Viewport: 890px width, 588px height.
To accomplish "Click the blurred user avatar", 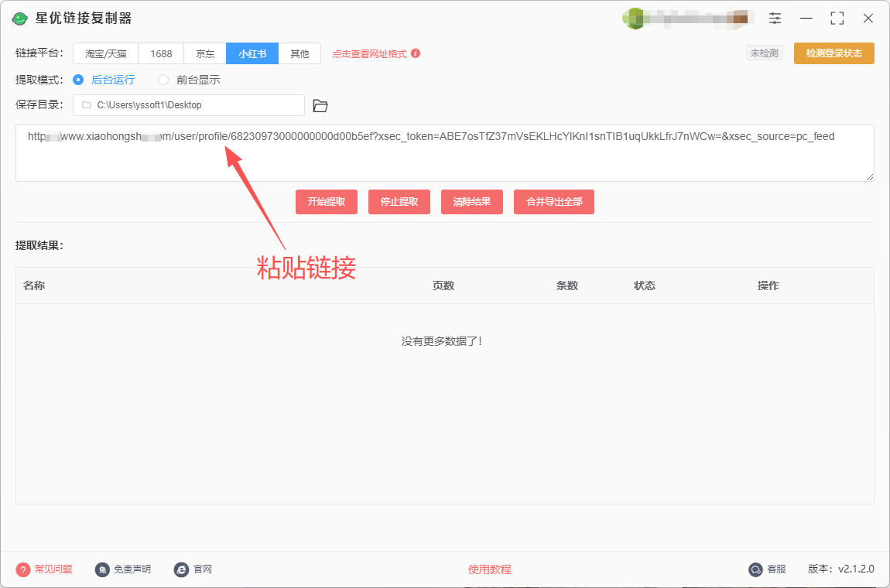I will coord(635,18).
